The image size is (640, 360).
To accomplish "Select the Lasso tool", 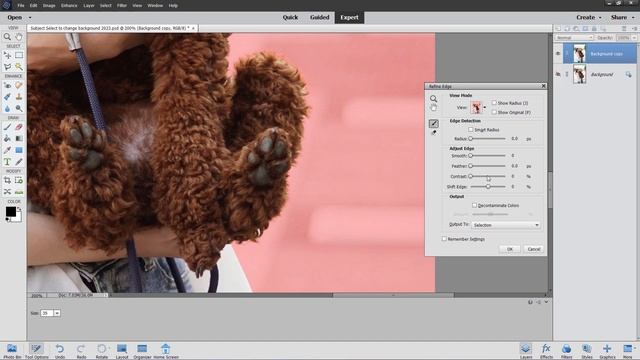I will click(7, 67).
